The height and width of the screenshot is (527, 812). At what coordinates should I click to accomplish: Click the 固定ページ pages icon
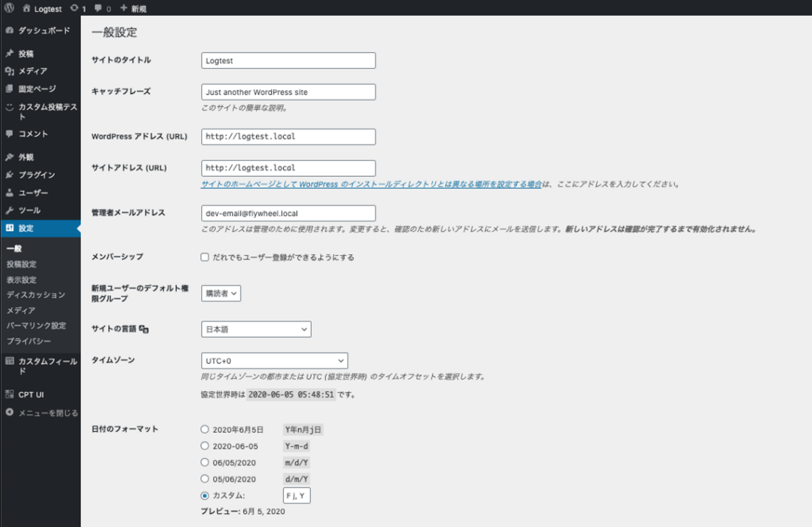(10, 88)
